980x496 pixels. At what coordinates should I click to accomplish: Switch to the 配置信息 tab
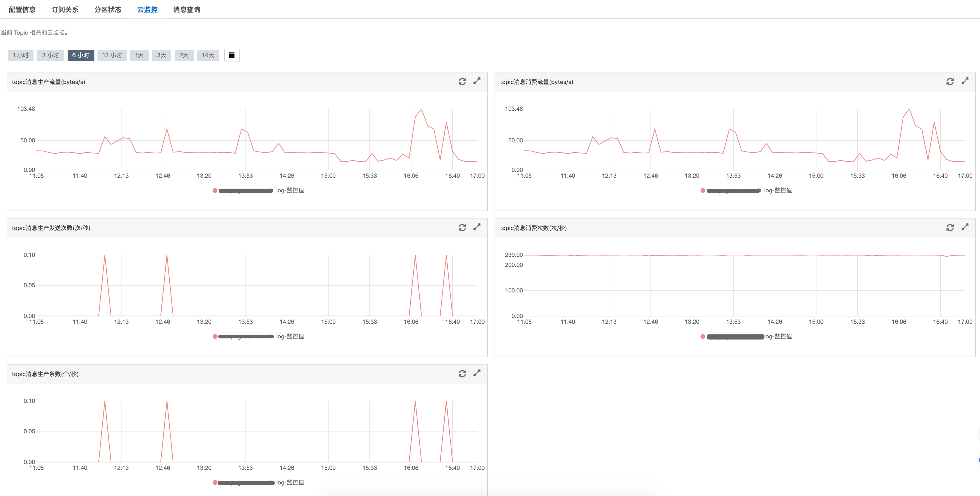click(x=22, y=9)
